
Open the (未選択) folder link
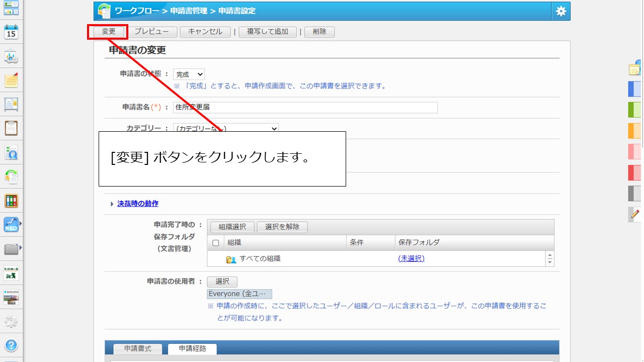[412, 258]
